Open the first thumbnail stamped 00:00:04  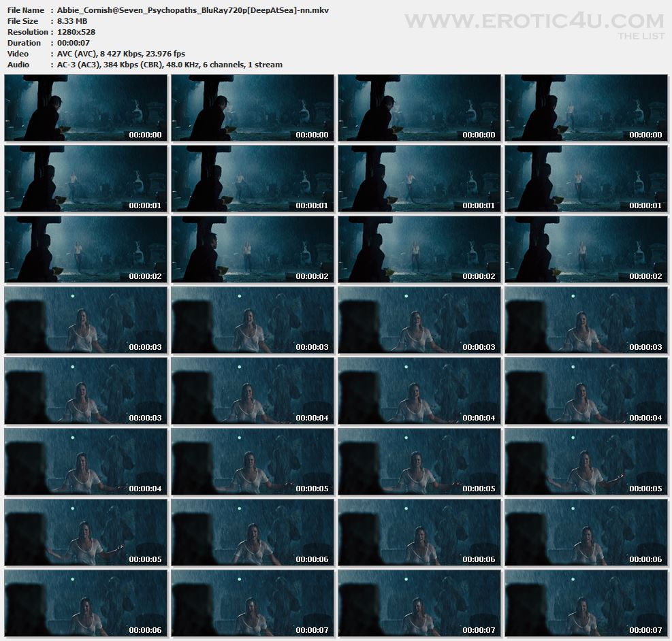click(x=253, y=391)
